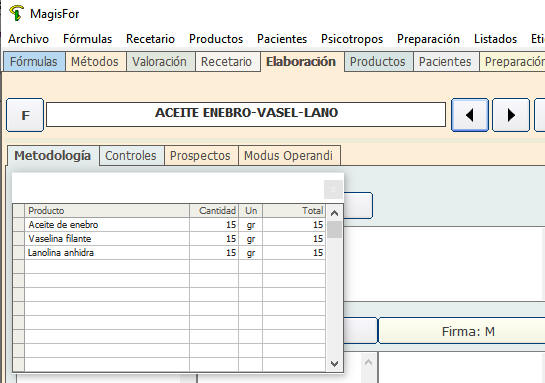Viewport: 545px width, 383px height.
Task: Click the gr unit cell of Aceite de enebro
Action: point(251,225)
